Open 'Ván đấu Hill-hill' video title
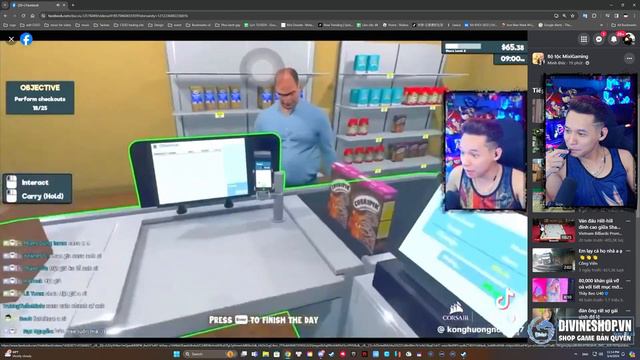 (x=600, y=224)
